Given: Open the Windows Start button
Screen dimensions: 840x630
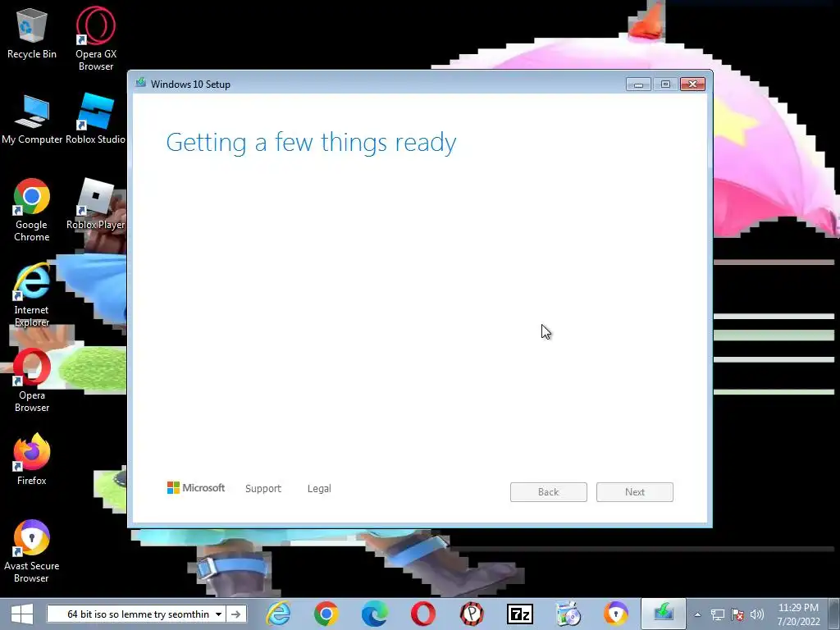Looking at the screenshot, I should click(22, 614).
